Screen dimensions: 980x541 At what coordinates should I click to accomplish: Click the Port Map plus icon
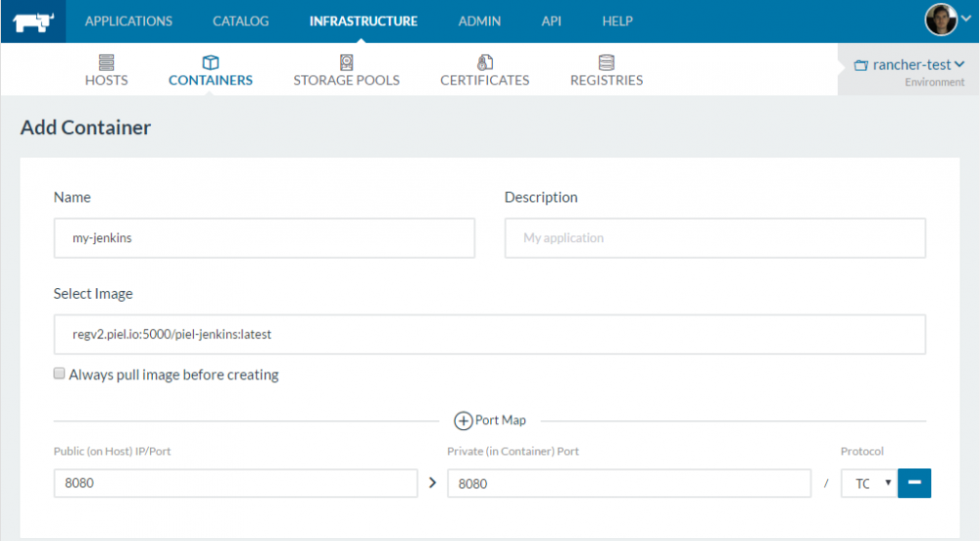coord(464,421)
